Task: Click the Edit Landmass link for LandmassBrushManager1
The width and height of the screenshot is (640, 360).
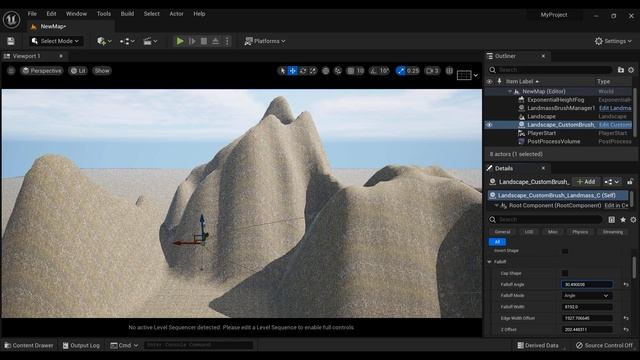Action: 615,108
